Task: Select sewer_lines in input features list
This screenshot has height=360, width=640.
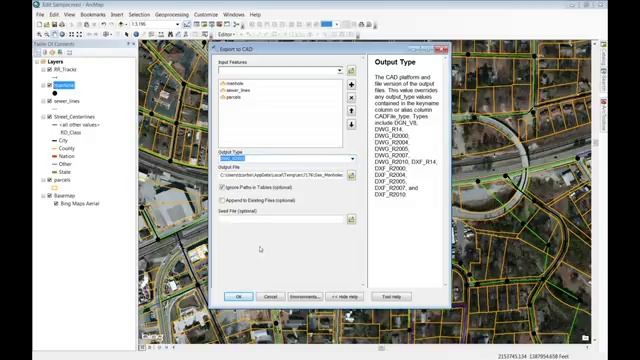Action: coord(238,90)
